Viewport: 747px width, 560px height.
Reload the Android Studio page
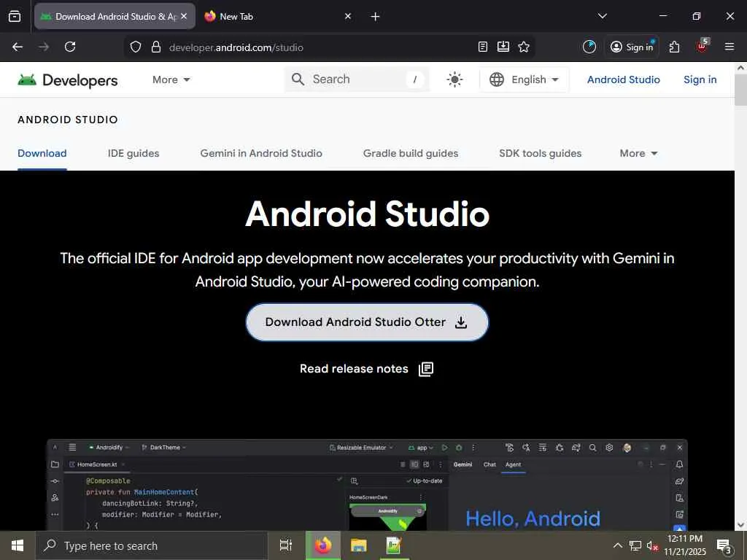pos(70,47)
